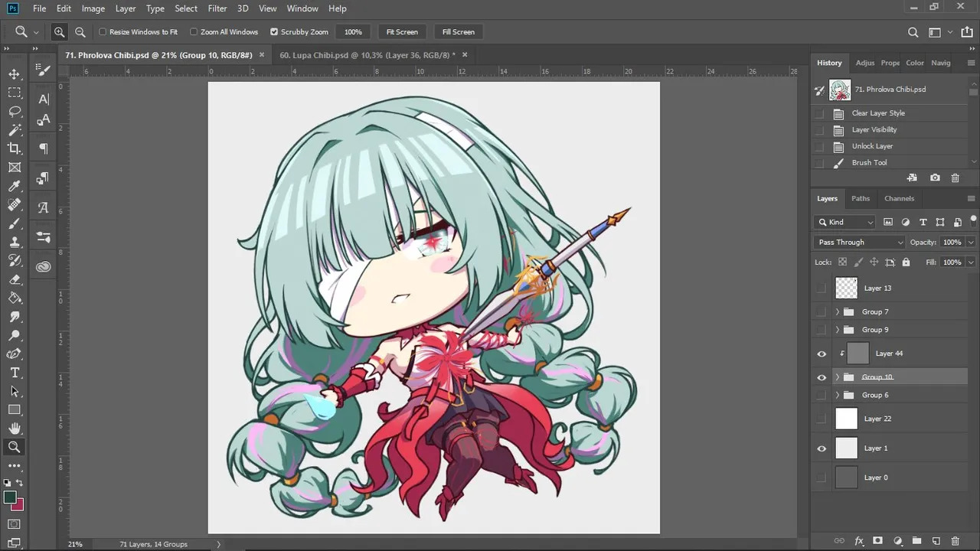980x551 pixels.
Task: Choose the Zoom In mode icon
Action: point(59,32)
